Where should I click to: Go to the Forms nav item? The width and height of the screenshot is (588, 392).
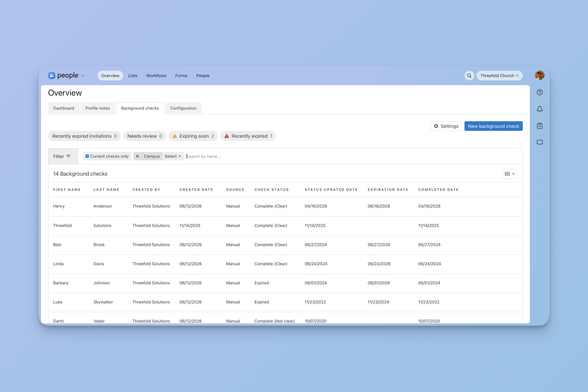pos(181,75)
